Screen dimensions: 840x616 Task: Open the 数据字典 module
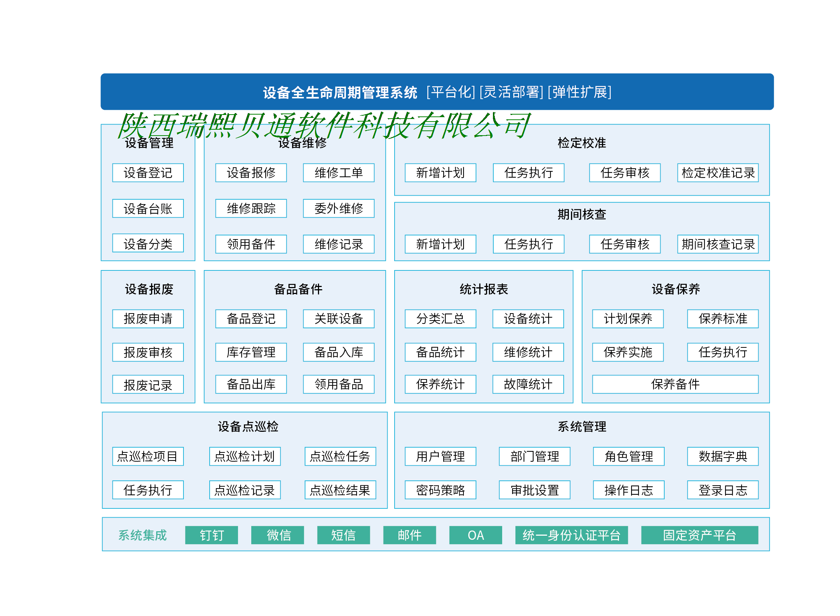coord(722,456)
